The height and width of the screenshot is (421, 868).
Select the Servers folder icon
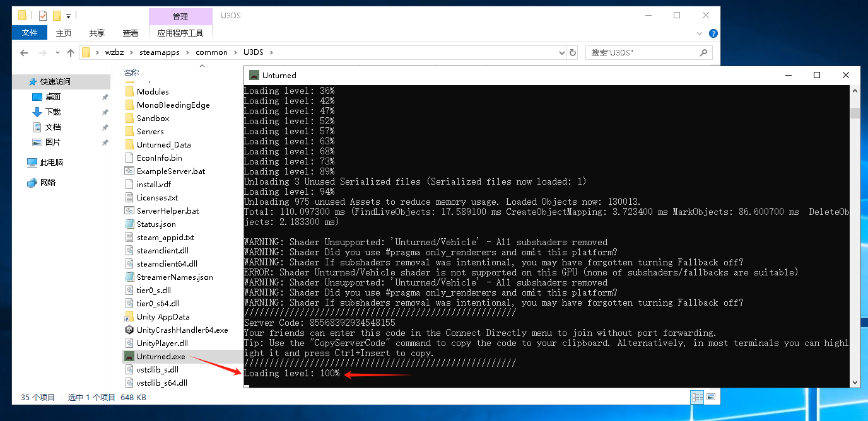pos(129,131)
